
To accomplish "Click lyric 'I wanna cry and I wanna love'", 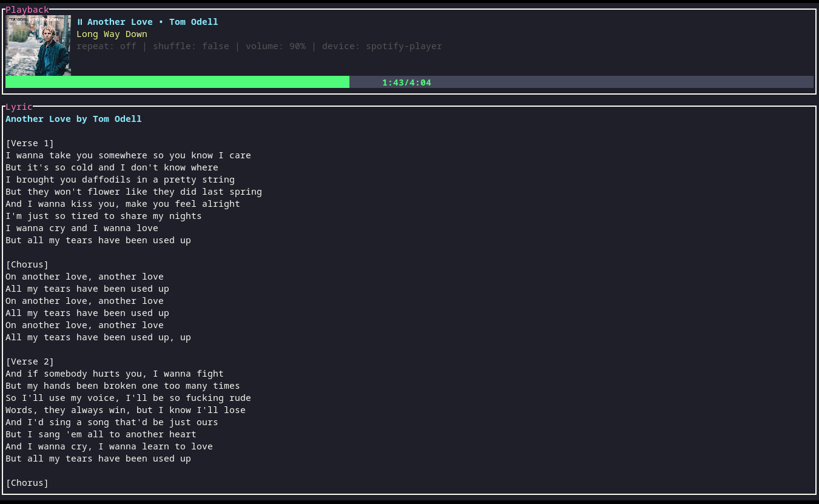I will (x=82, y=228).
